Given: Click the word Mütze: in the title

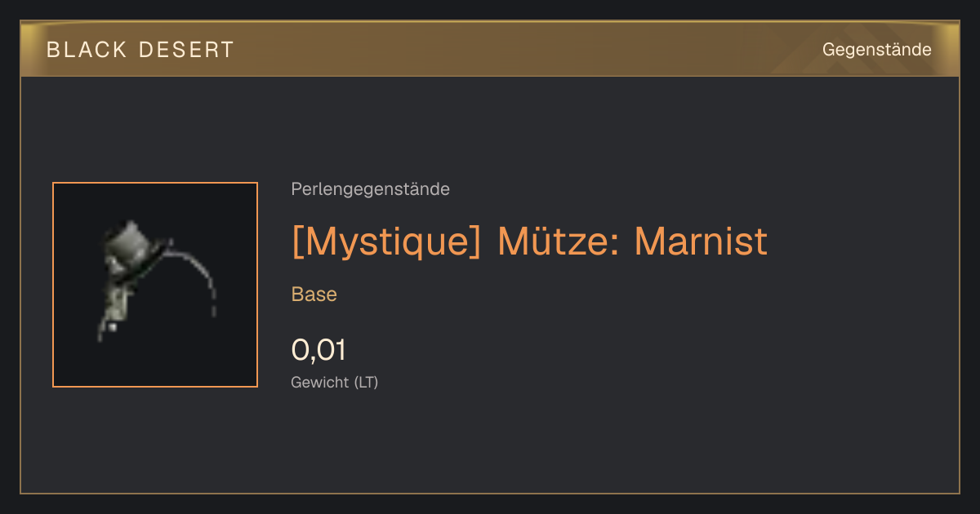Looking at the screenshot, I should 558,241.
